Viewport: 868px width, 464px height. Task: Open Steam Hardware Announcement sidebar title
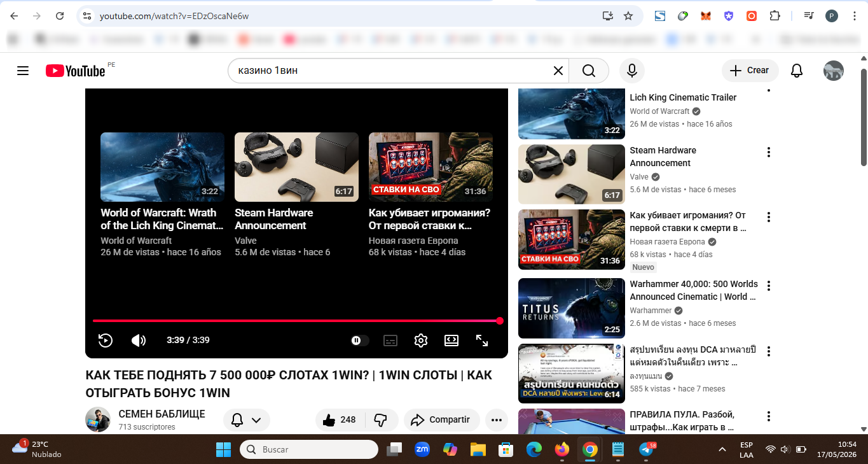[663, 157]
